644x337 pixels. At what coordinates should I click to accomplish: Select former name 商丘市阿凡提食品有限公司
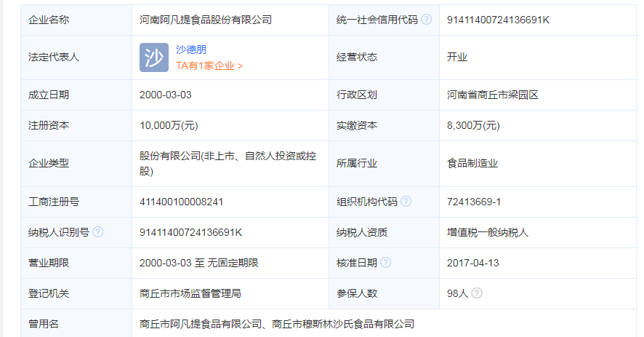click(x=201, y=324)
